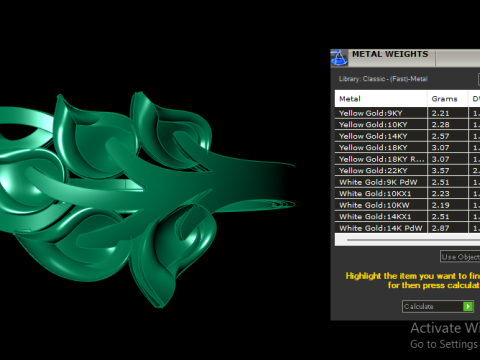Select the Yellow Gold:14KY row
This screenshot has height=360, width=480.
point(407,136)
